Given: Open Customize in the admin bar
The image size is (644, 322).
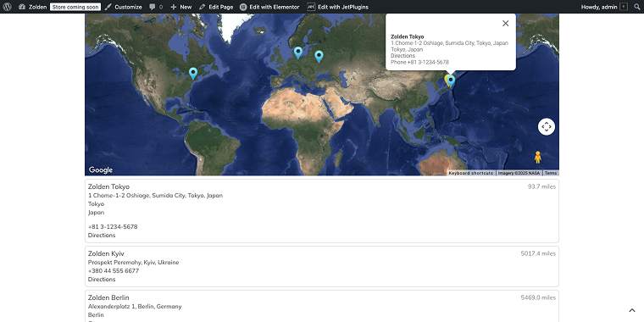Looking at the screenshot, I should coord(123,7).
